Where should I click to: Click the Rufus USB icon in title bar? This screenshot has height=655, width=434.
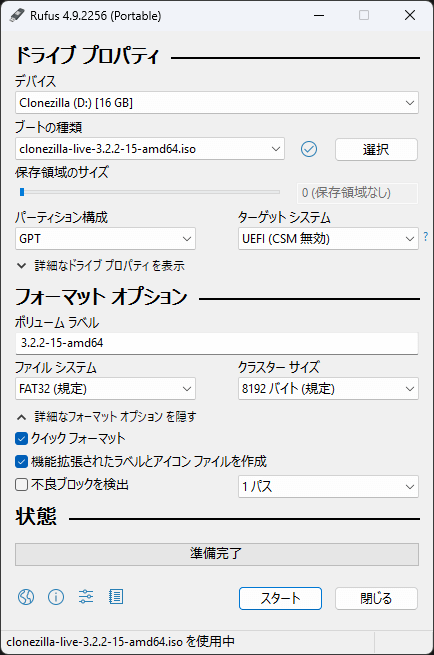click(x=17, y=15)
